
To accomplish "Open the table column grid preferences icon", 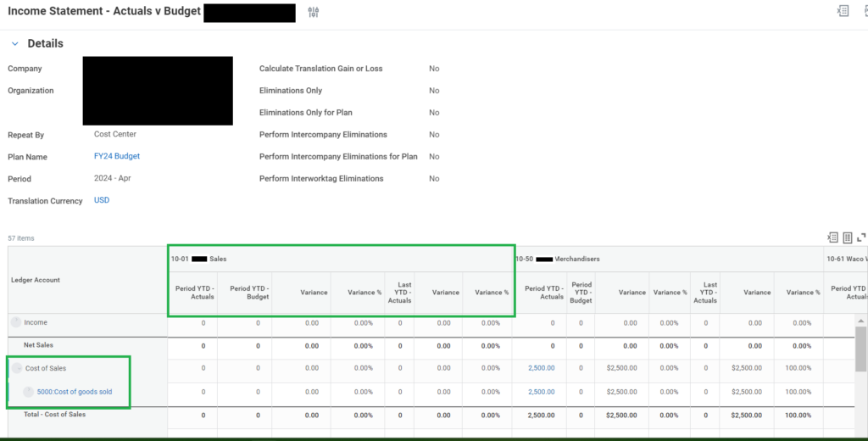I will tap(848, 237).
